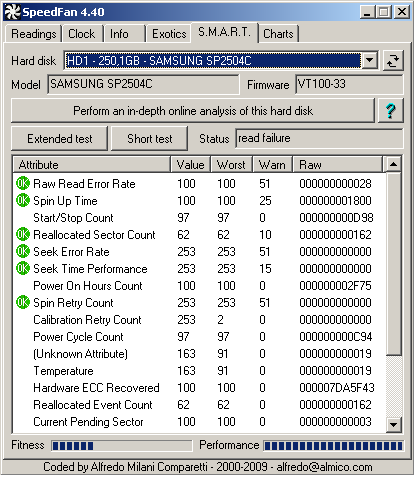Open the Hard disk dropdown arrow
414x477 pixels.
click(370, 61)
